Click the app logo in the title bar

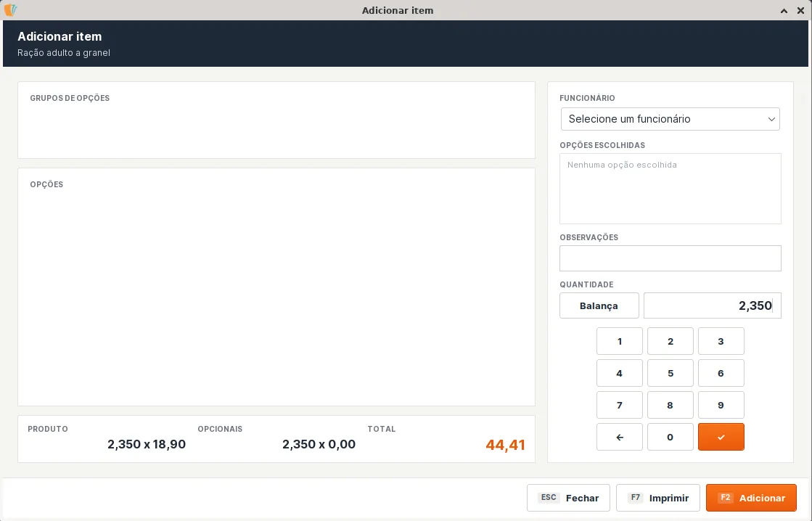[10, 10]
